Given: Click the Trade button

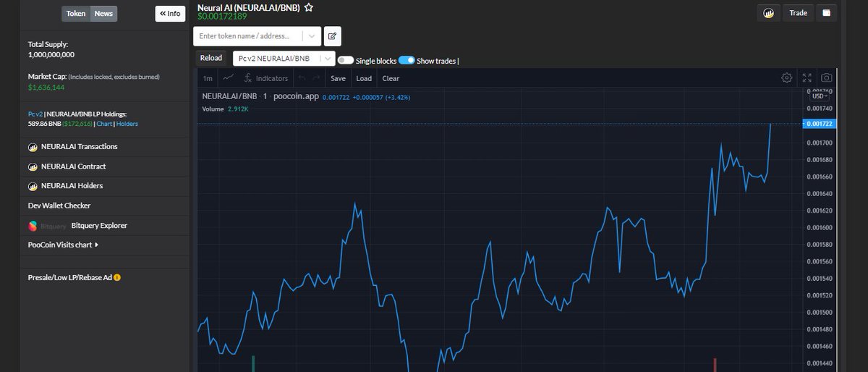Looking at the screenshot, I should click(798, 13).
